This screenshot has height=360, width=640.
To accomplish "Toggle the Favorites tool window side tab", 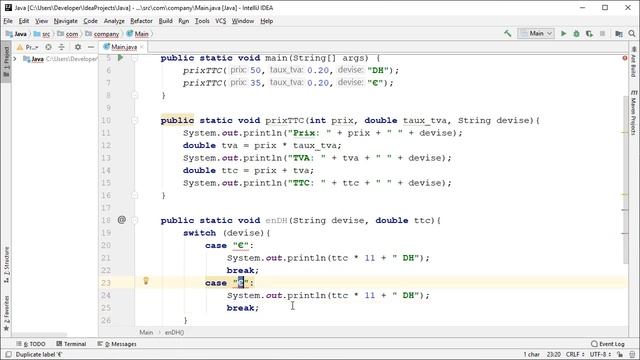I will pyautogui.click(x=6, y=313).
